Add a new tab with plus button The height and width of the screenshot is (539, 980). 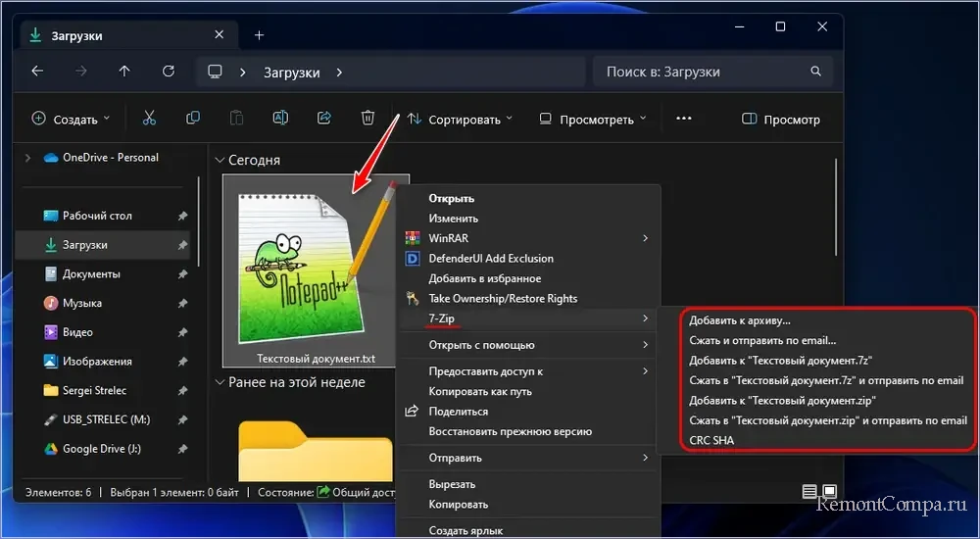coord(259,35)
